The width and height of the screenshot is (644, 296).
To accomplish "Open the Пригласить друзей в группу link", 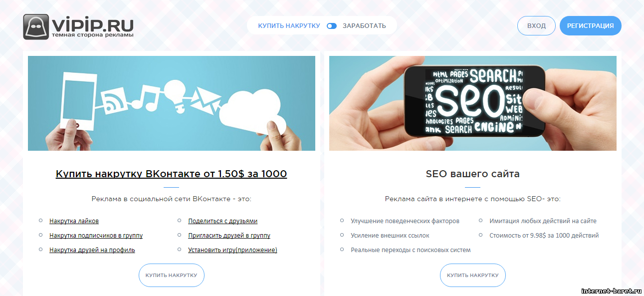I will pos(229,235).
